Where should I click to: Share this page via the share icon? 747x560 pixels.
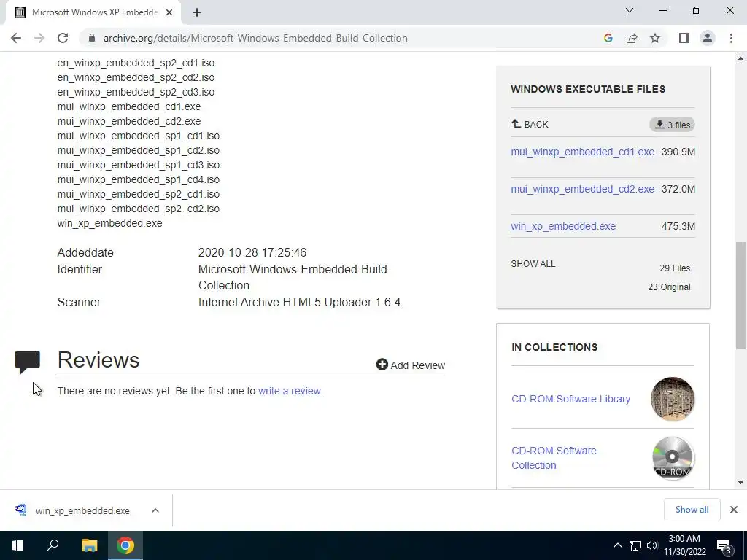point(632,38)
